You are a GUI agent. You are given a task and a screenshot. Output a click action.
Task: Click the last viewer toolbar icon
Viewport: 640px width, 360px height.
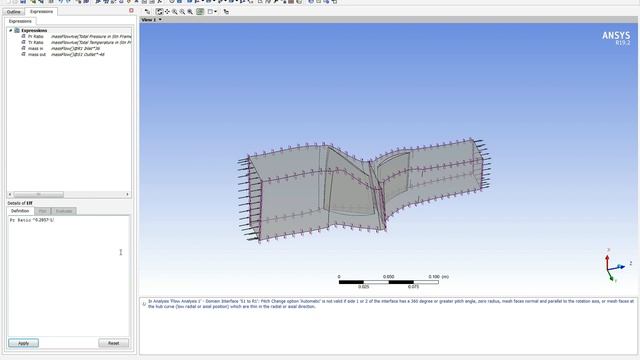coord(226,12)
